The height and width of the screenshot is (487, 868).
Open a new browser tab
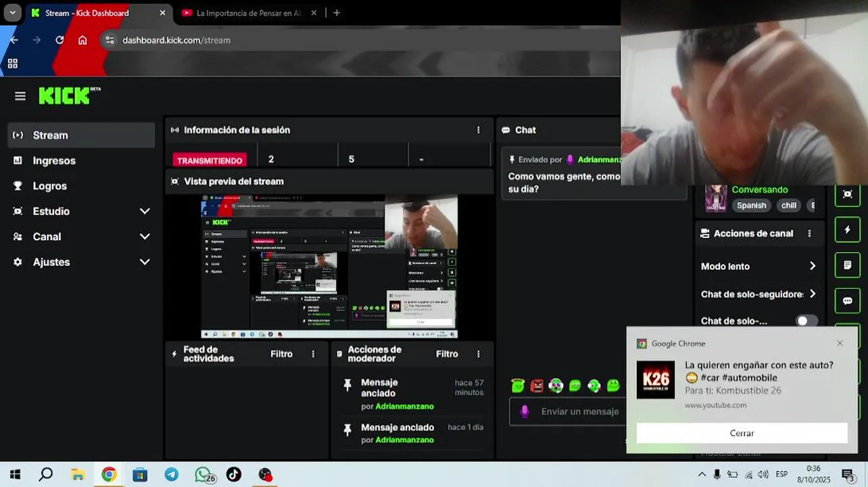tap(337, 13)
